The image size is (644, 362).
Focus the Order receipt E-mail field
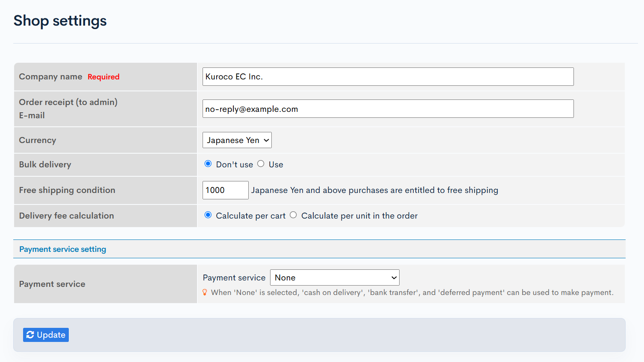click(388, 109)
